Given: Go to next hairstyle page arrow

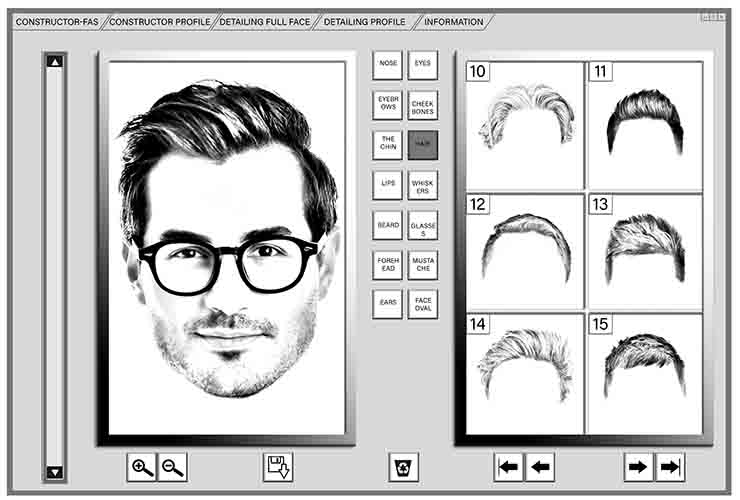Looking at the screenshot, I should click(x=639, y=467).
